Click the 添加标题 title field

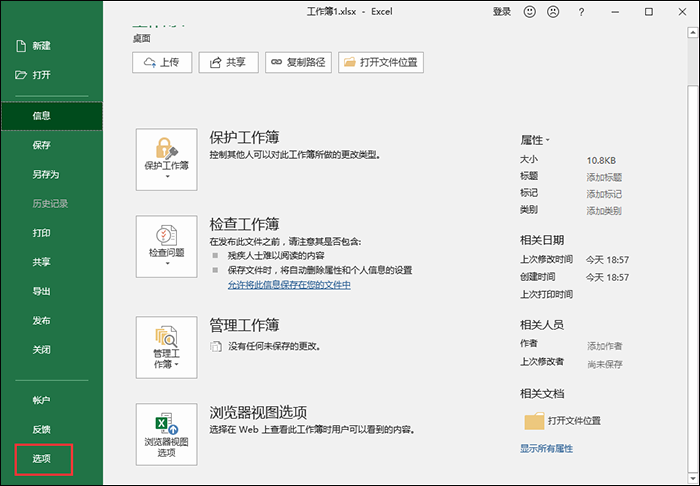[604, 177]
